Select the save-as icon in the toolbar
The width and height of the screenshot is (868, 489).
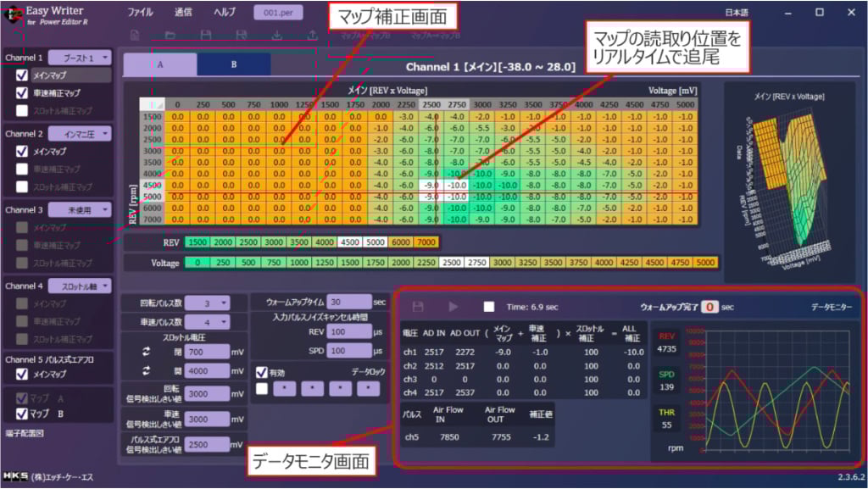(x=242, y=35)
